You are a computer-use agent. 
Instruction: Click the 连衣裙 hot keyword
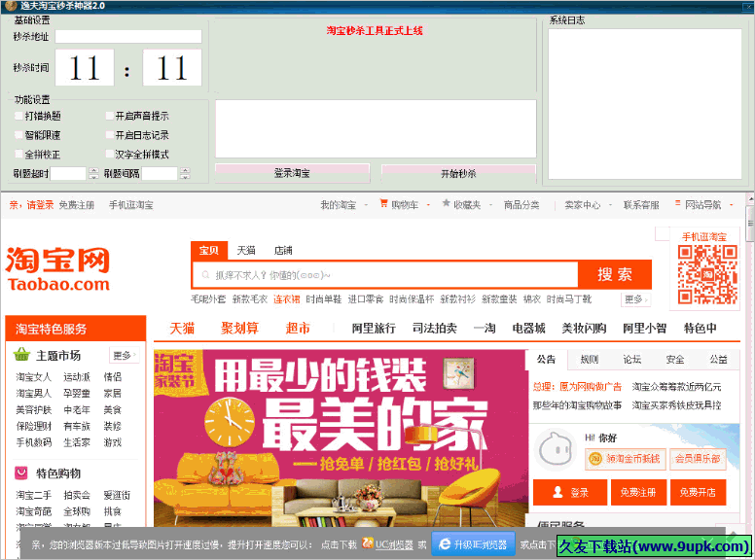pos(286,299)
